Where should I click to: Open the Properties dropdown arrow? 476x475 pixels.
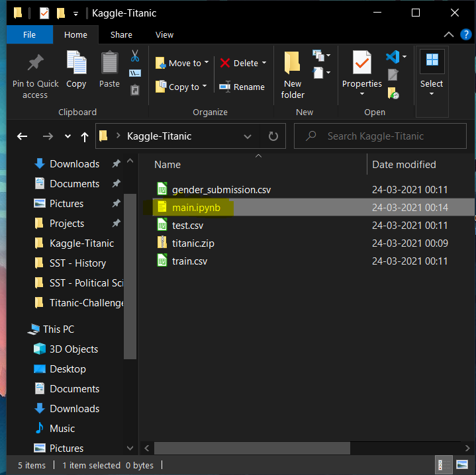coord(362,94)
